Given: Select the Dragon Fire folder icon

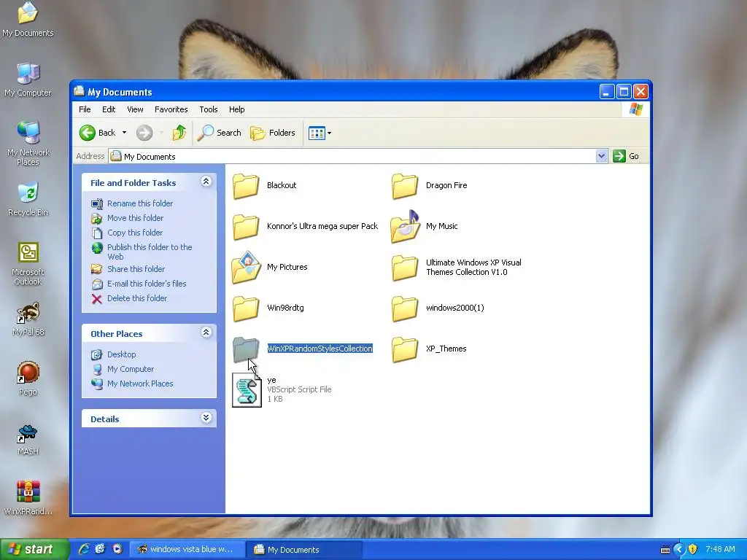Looking at the screenshot, I should point(405,186).
